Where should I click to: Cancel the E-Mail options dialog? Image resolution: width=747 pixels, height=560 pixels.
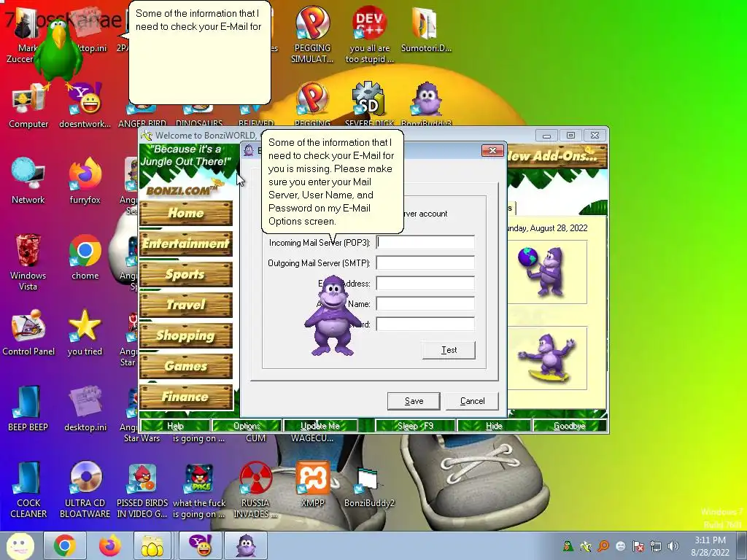(472, 401)
